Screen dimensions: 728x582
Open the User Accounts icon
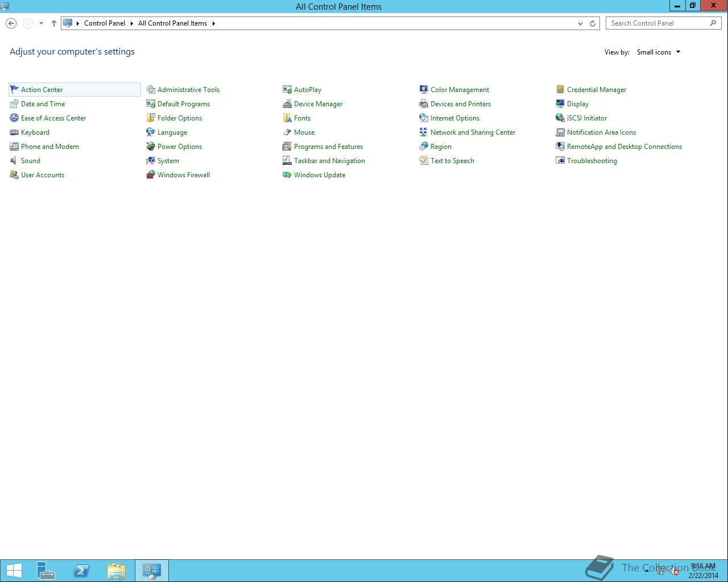click(14, 174)
